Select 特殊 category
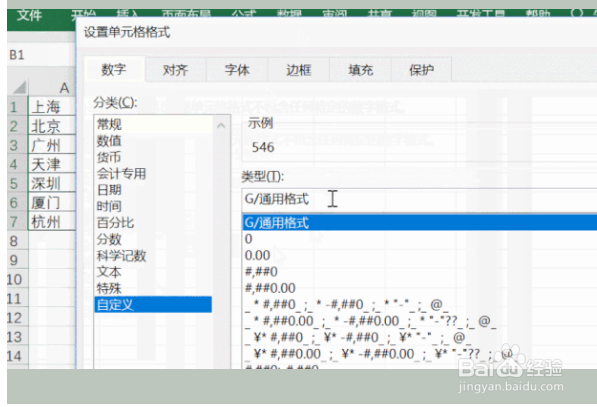This screenshot has height=407, width=597. (x=153, y=288)
